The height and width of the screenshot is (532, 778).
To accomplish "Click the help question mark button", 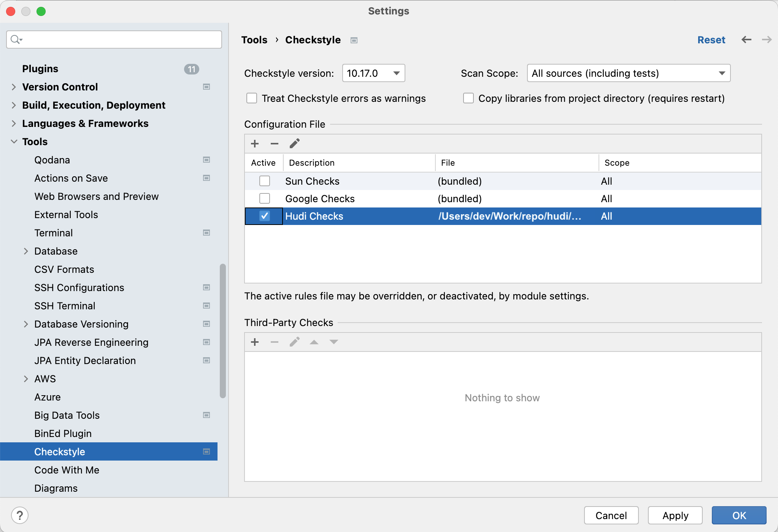I will tap(20, 515).
